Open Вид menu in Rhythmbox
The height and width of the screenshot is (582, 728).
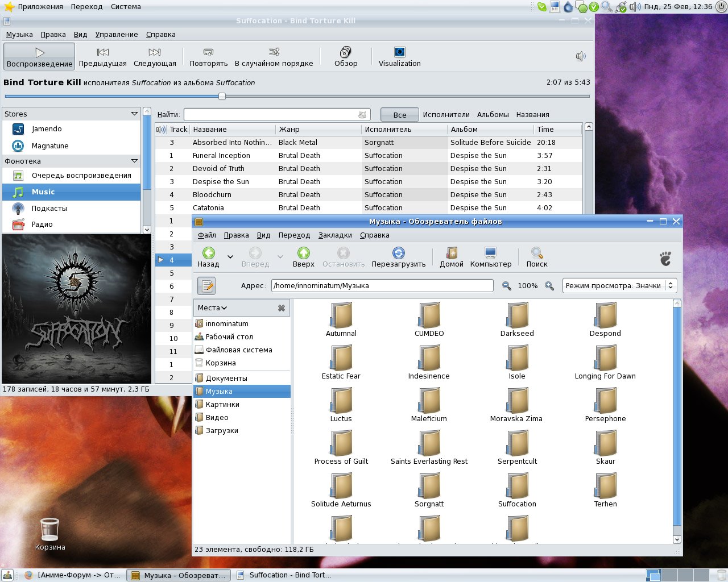coord(81,35)
